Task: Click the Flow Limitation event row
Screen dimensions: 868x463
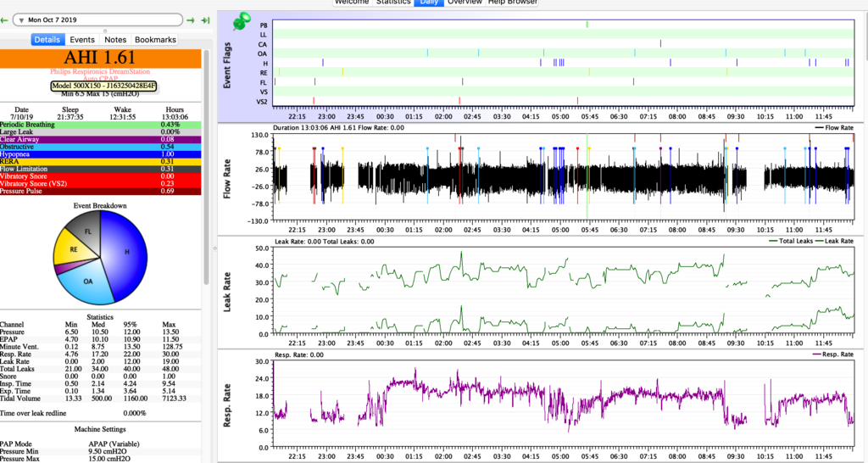Action: coord(100,169)
